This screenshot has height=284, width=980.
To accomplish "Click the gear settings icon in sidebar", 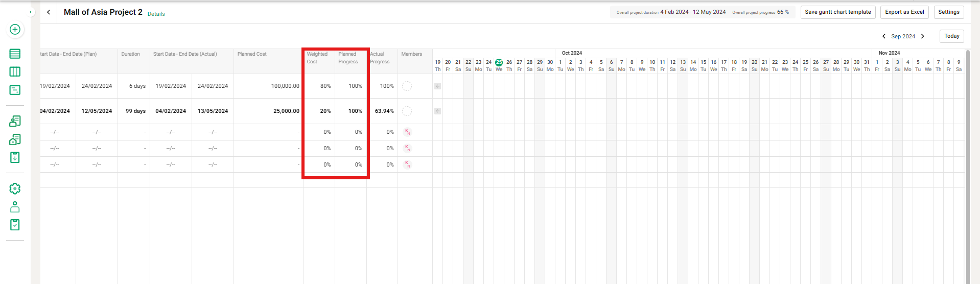I will coord(15,188).
